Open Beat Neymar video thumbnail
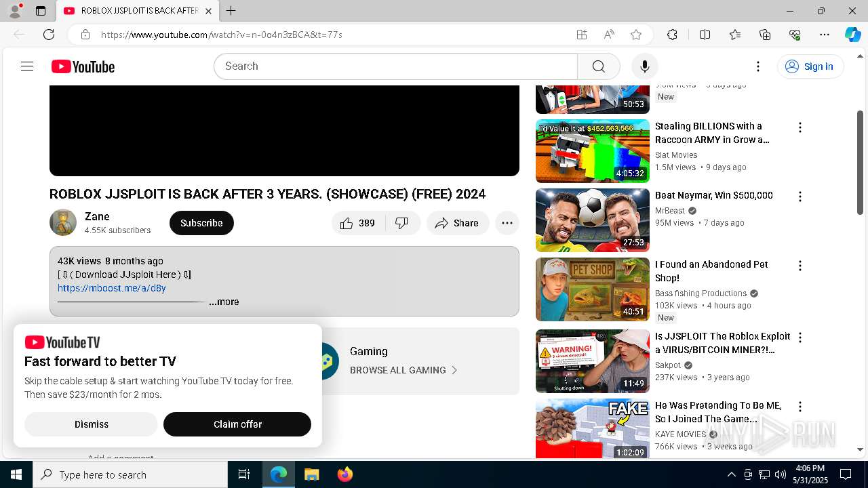Screen dimensions: 868x488 (x=593, y=220)
